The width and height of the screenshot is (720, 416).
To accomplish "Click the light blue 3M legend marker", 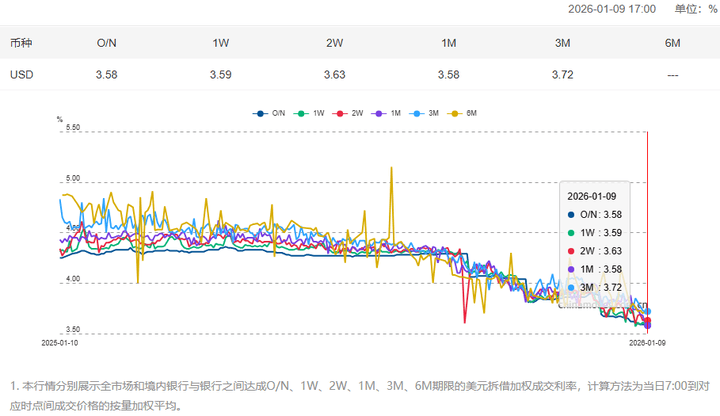I will [427, 114].
